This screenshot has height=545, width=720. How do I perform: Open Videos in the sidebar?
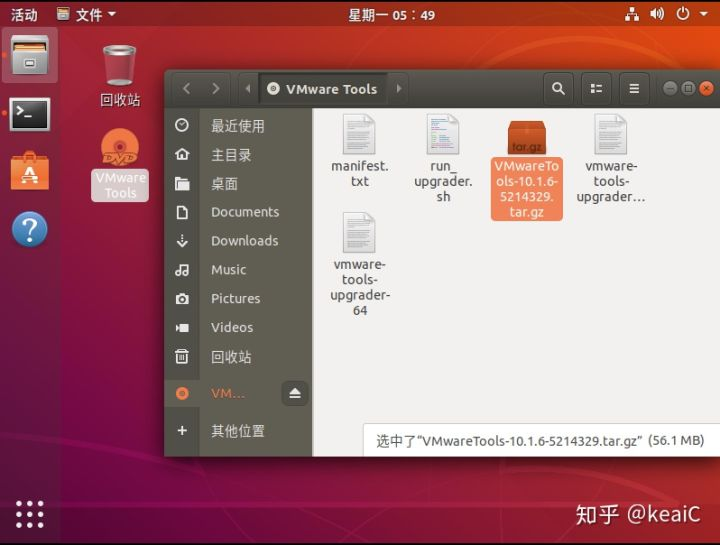pyautogui.click(x=238, y=327)
